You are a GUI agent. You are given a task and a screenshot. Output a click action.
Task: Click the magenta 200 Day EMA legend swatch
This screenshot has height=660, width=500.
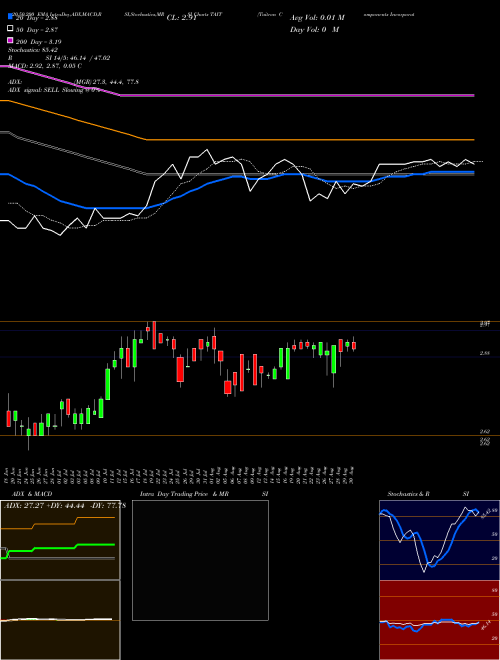coord(11,41)
